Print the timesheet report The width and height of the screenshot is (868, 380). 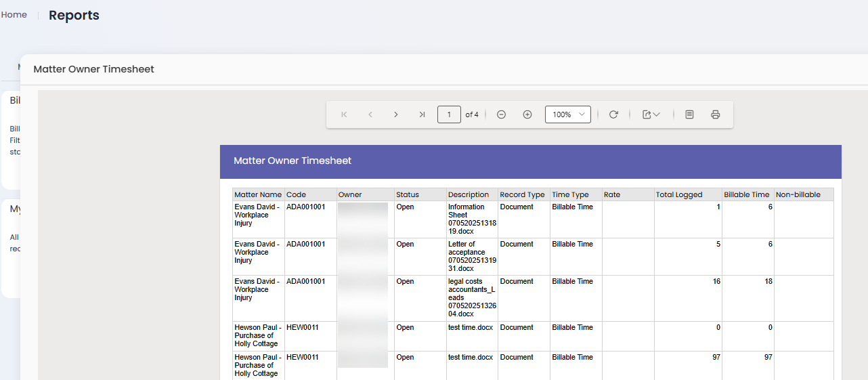coord(715,114)
